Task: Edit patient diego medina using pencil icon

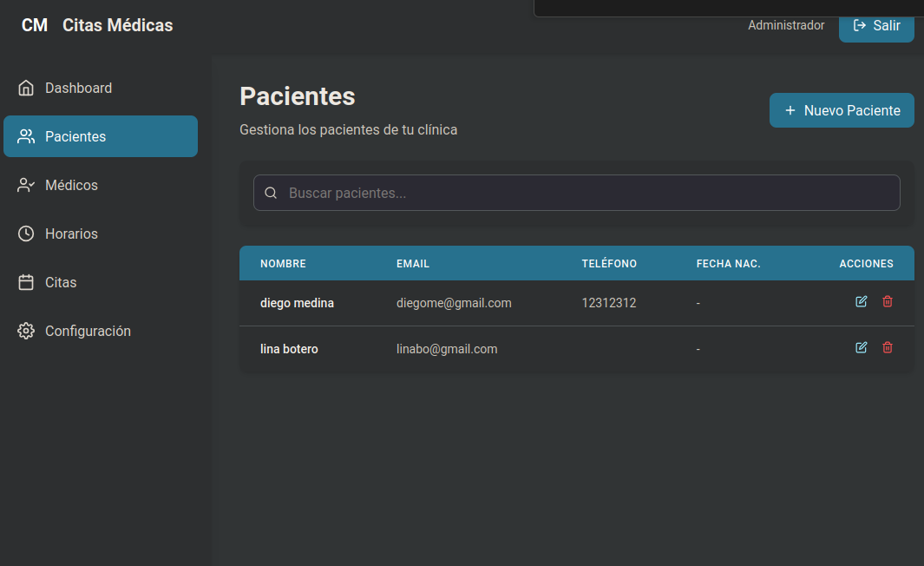Action: pyautogui.click(x=861, y=301)
